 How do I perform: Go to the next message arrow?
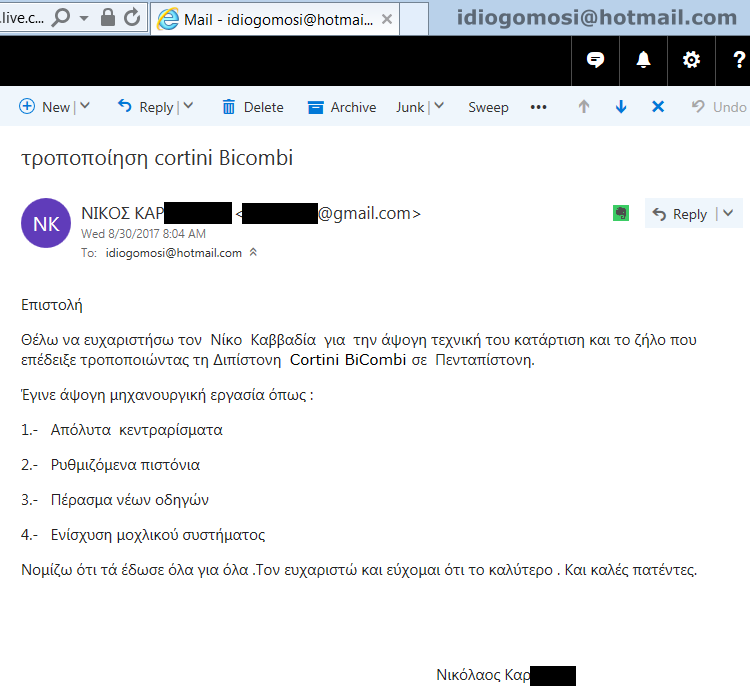(621, 107)
